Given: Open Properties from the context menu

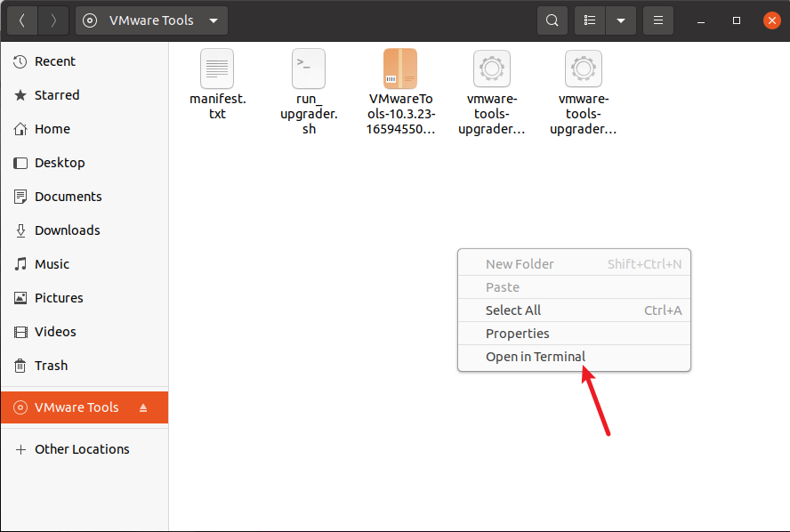Looking at the screenshot, I should pos(518,334).
